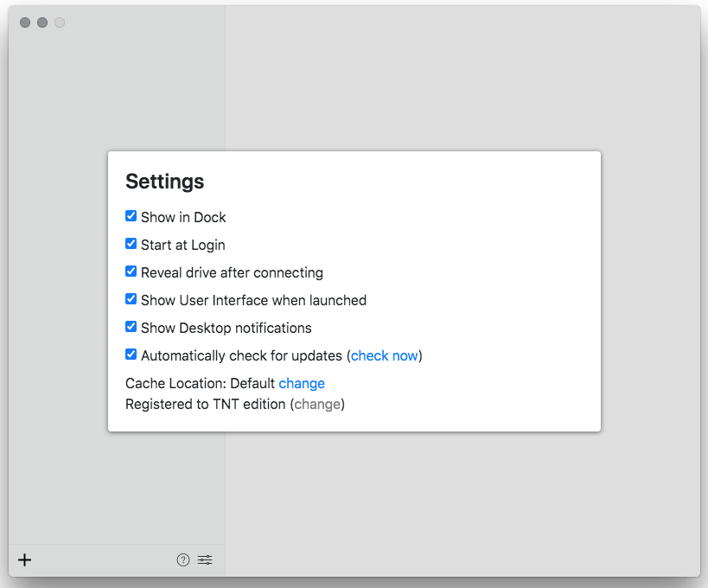Disable the Start at Login checkbox
The width and height of the screenshot is (708, 588).
click(131, 244)
